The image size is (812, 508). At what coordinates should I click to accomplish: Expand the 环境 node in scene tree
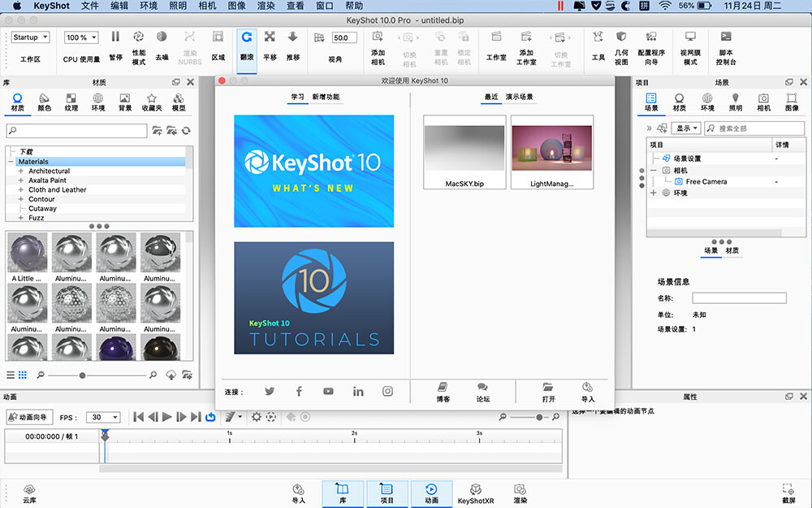pos(654,193)
